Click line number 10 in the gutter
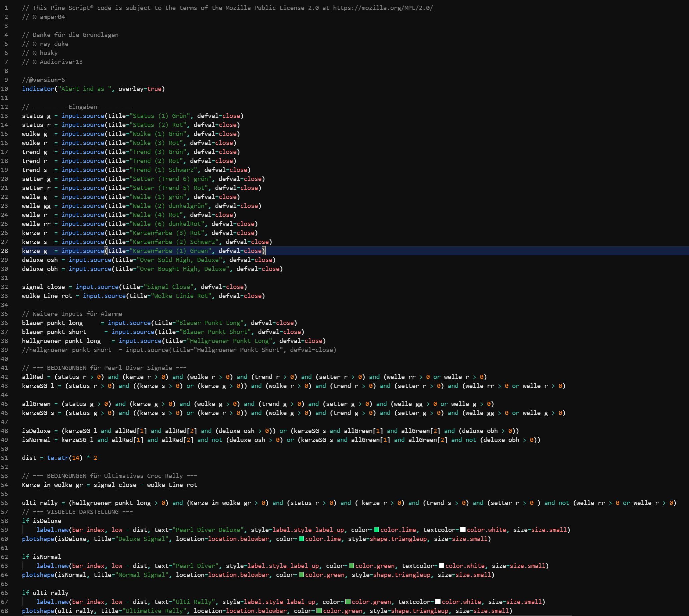The width and height of the screenshot is (689, 616). coord(4,89)
